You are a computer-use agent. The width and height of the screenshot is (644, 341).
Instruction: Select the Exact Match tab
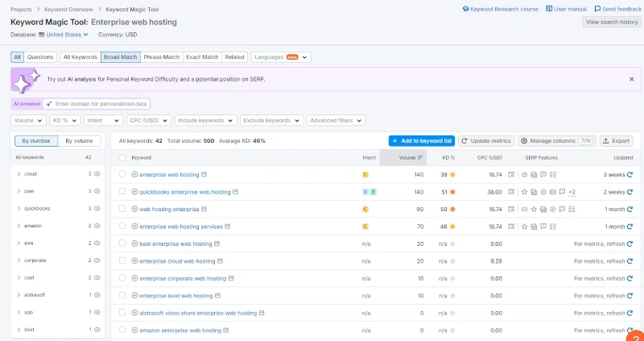tap(202, 57)
